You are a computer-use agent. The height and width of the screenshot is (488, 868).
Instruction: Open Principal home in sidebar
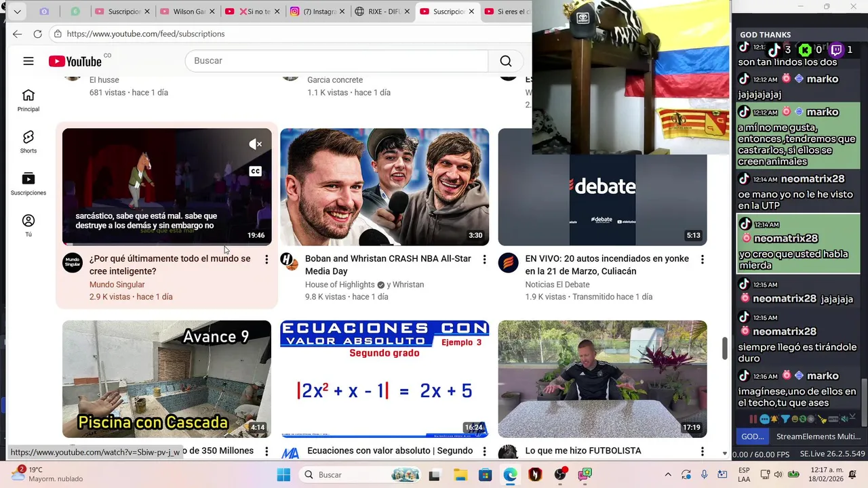[28, 100]
